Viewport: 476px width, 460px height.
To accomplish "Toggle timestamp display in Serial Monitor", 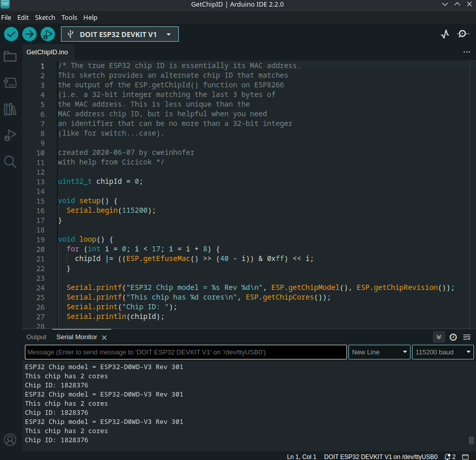I will [x=453, y=337].
